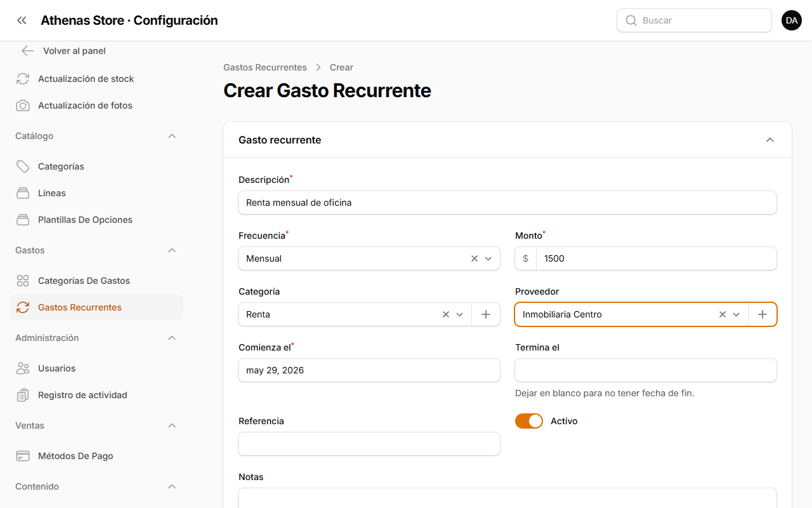Click the Actualización de fotos camera icon
Screen dimensions: 812x508
click(23, 105)
